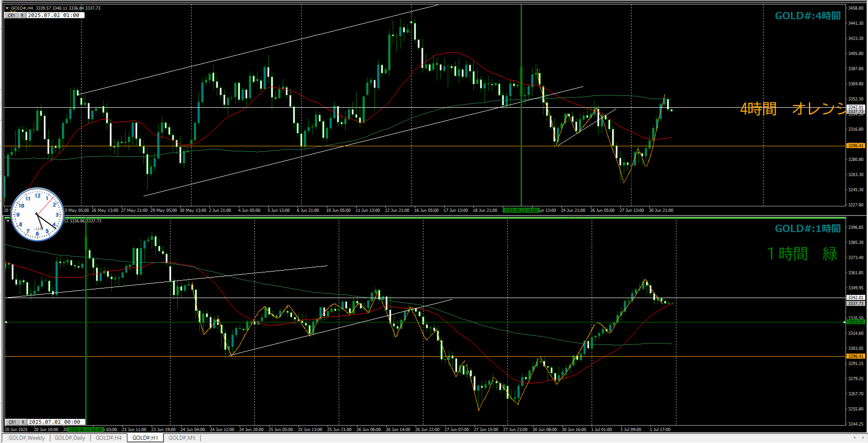Click the 25 Jun 05:00 label on the H1 time axis
Image resolution: width=868 pixels, height=443 pixels.
[280, 430]
